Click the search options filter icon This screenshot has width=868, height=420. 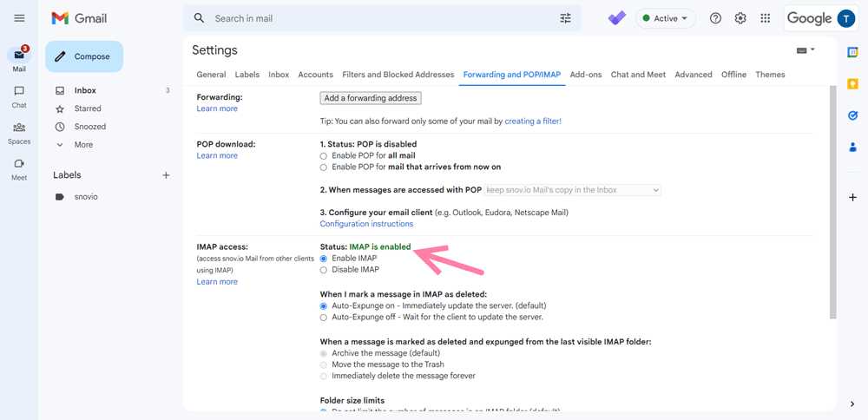point(566,18)
